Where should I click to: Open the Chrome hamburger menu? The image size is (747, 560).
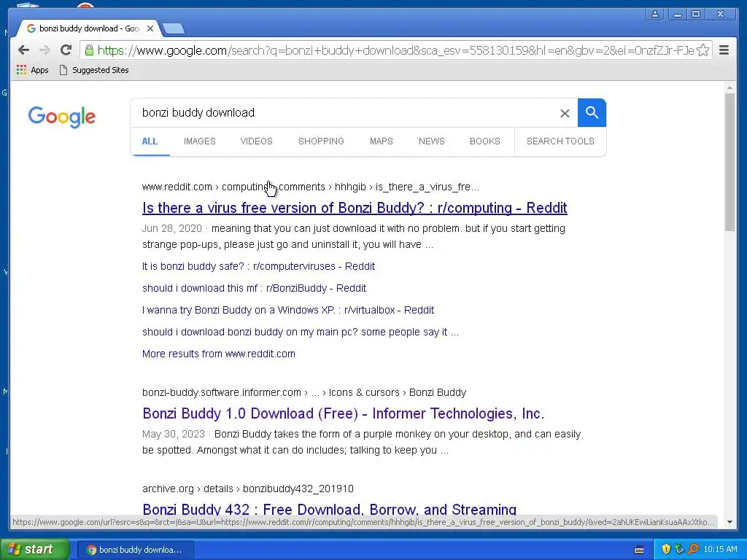tap(724, 50)
